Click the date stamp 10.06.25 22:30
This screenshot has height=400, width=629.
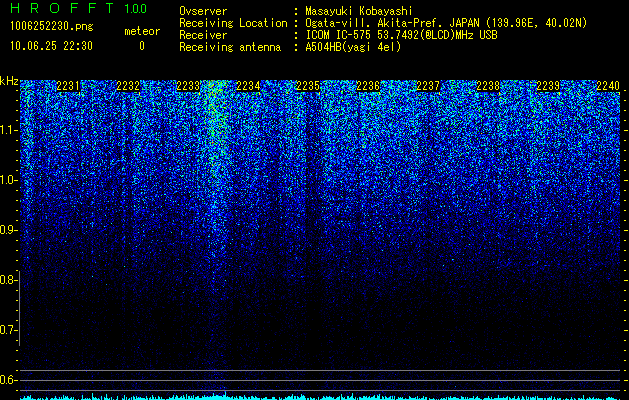click(x=51, y=46)
